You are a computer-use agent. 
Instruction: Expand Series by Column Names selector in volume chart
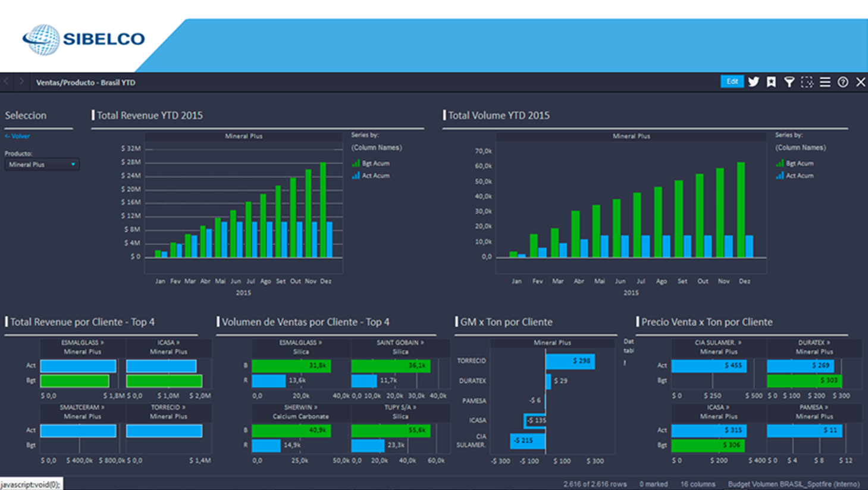801,148
